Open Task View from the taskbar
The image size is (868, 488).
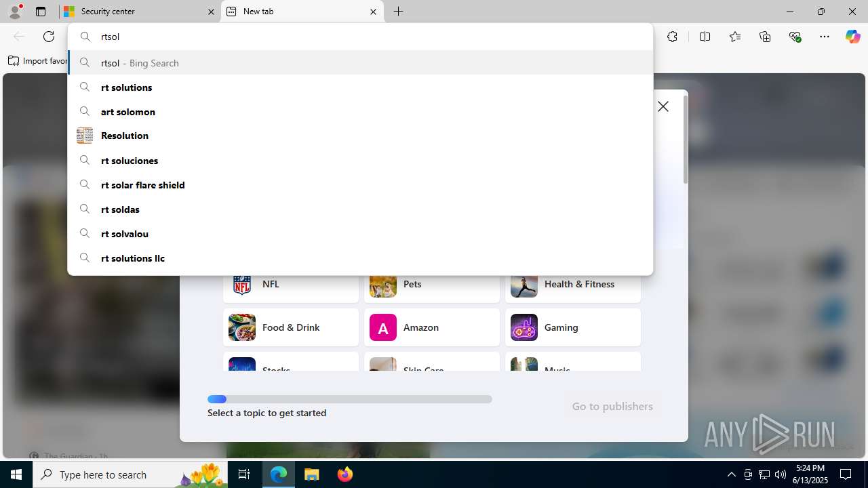pos(244,474)
